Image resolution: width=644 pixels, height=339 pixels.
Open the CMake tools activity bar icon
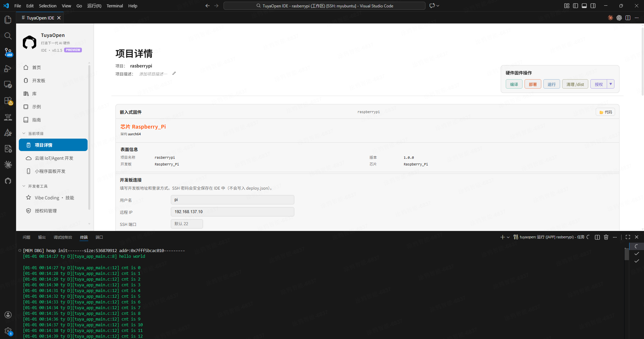pyautogui.click(x=8, y=133)
